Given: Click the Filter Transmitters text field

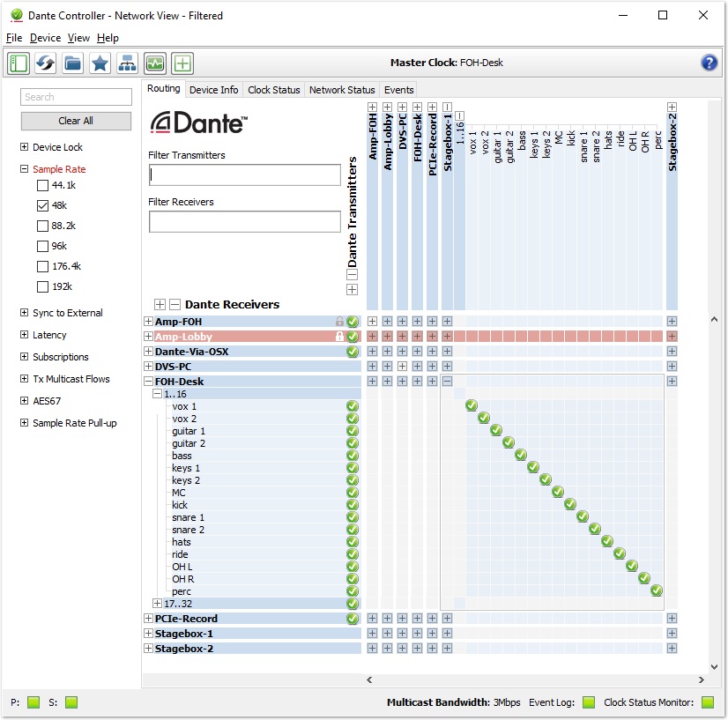Looking at the screenshot, I should click(x=244, y=175).
